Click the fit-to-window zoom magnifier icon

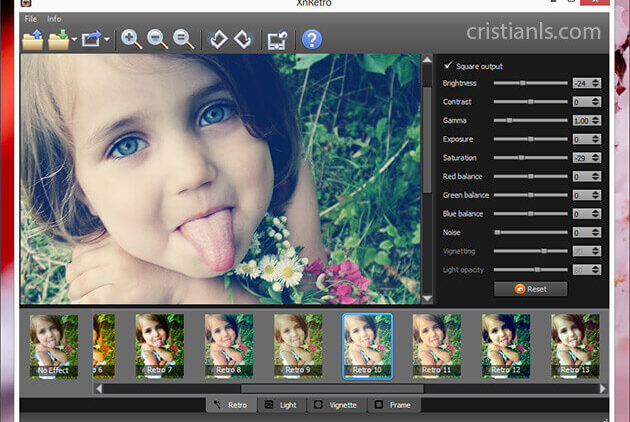(x=184, y=40)
